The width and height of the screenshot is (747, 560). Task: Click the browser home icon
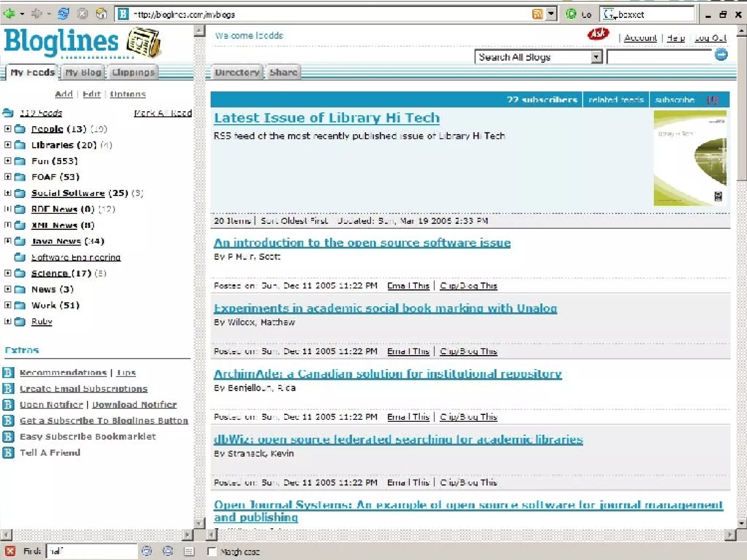point(101,14)
